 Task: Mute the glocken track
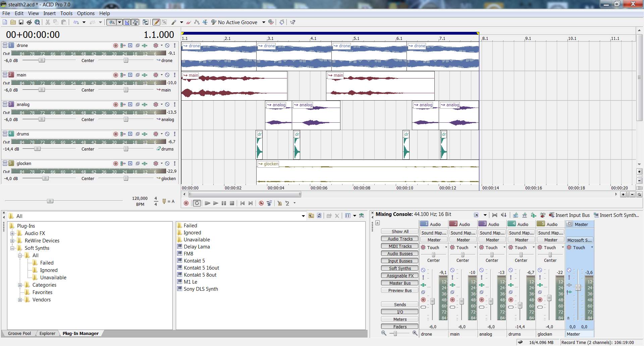click(x=167, y=164)
